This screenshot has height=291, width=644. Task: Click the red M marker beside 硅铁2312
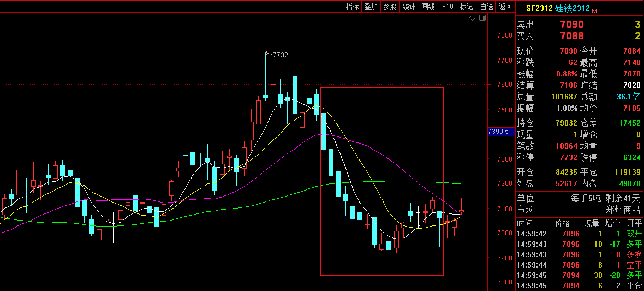click(x=594, y=10)
